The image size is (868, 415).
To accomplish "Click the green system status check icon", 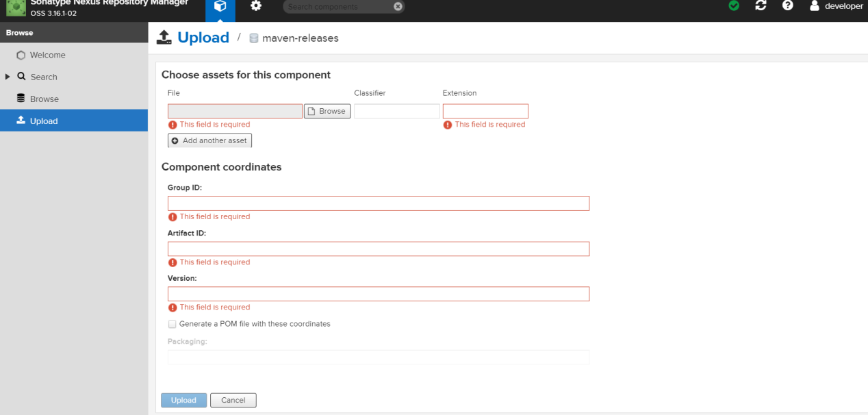I will pos(734,6).
